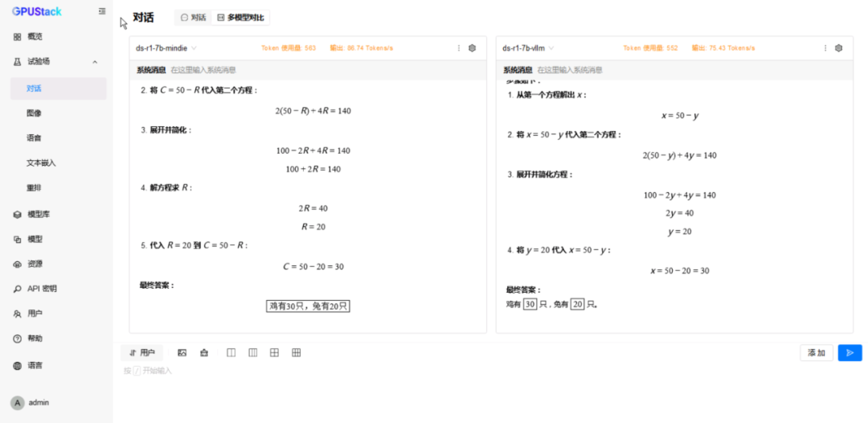Open more options for ds-r1-7b-vllm panel
The width and height of the screenshot is (868, 423).
tap(825, 48)
